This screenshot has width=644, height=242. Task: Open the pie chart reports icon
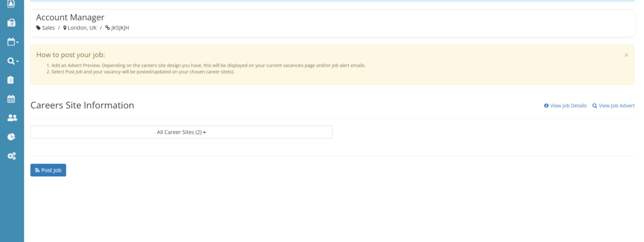coord(11,137)
